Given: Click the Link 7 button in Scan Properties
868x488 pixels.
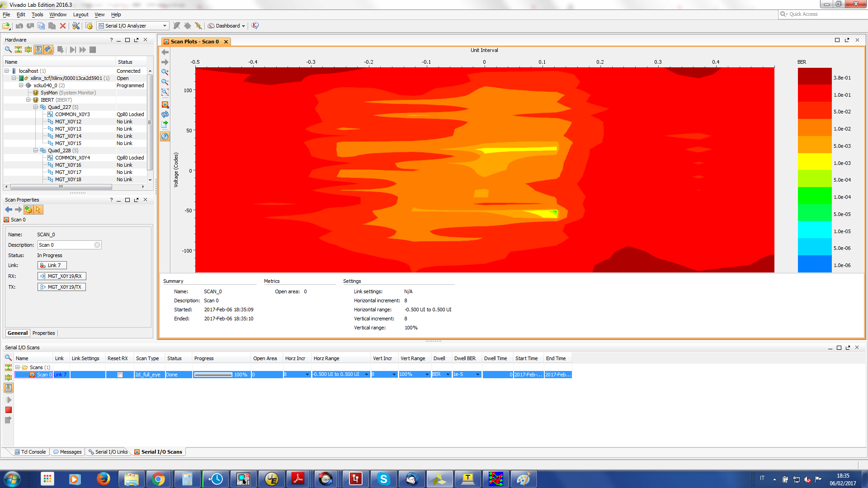Looking at the screenshot, I should [x=52, y=265].
